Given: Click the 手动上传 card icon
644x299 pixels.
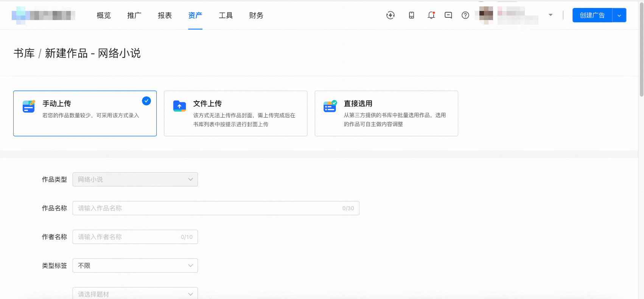Looking at the screenshot, I should coord(29,107).
